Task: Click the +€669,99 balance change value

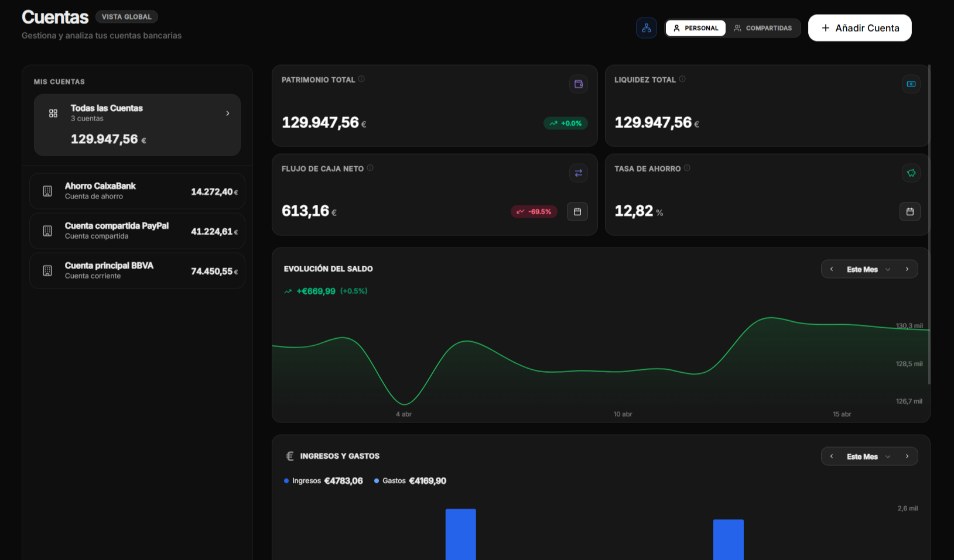Action: click(316, 291)
